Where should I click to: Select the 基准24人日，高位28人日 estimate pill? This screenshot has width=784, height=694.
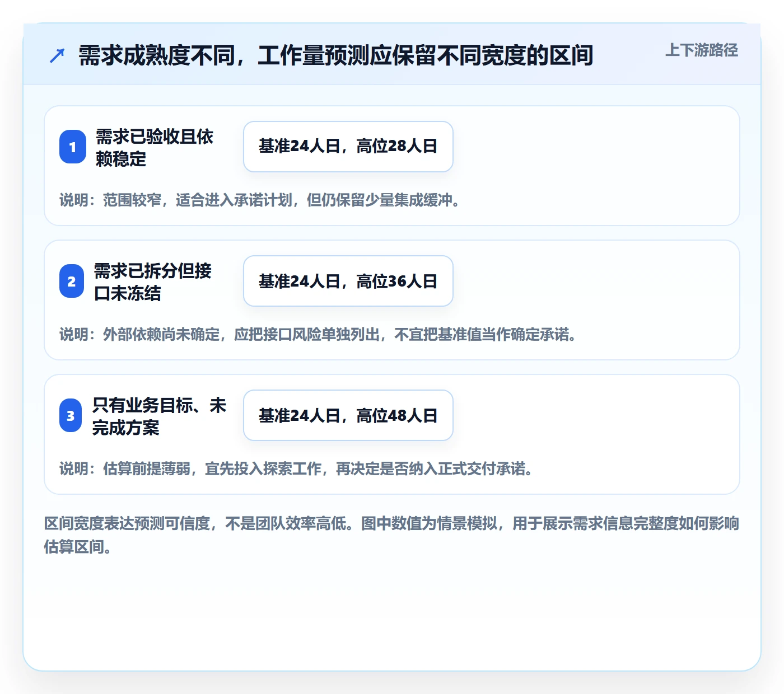tap(348, 147)
